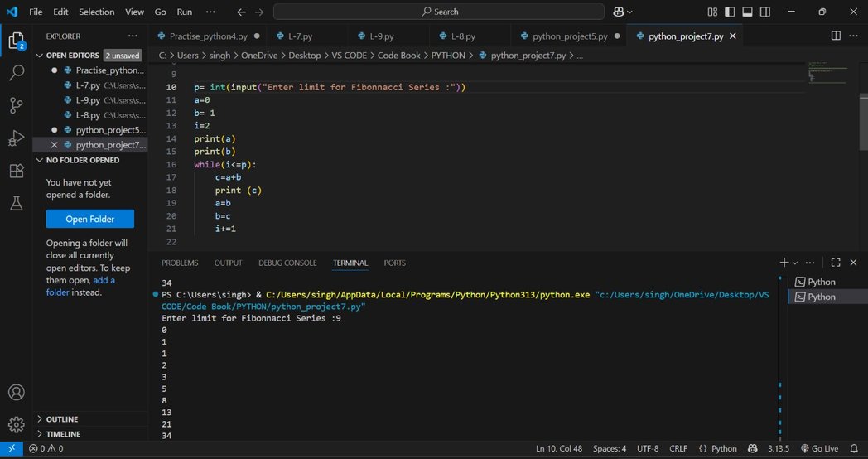Open editor More Actions ellipsis
Screen dimensions: 868x459
853,36
